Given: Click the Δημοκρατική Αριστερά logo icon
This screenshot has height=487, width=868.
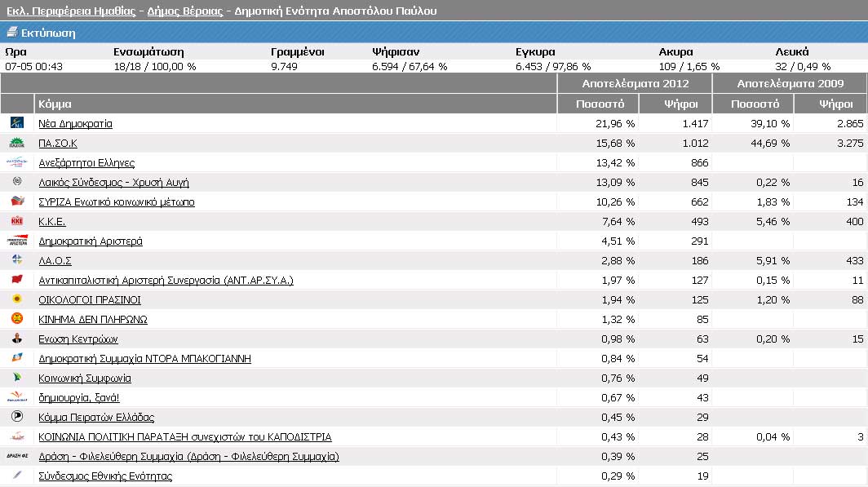Looking at the screenshot, I should tap(17, 241).
